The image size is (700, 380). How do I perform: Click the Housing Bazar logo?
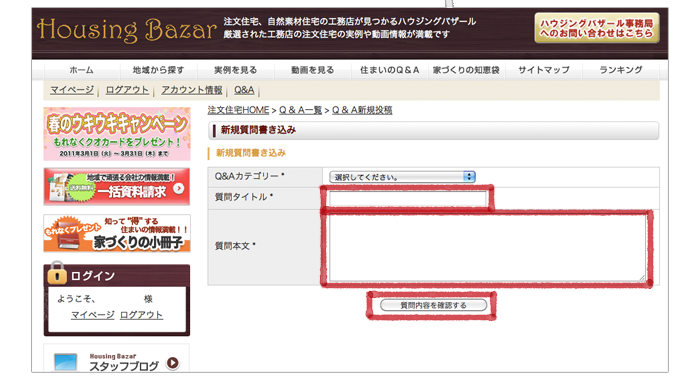pos(126,30)
